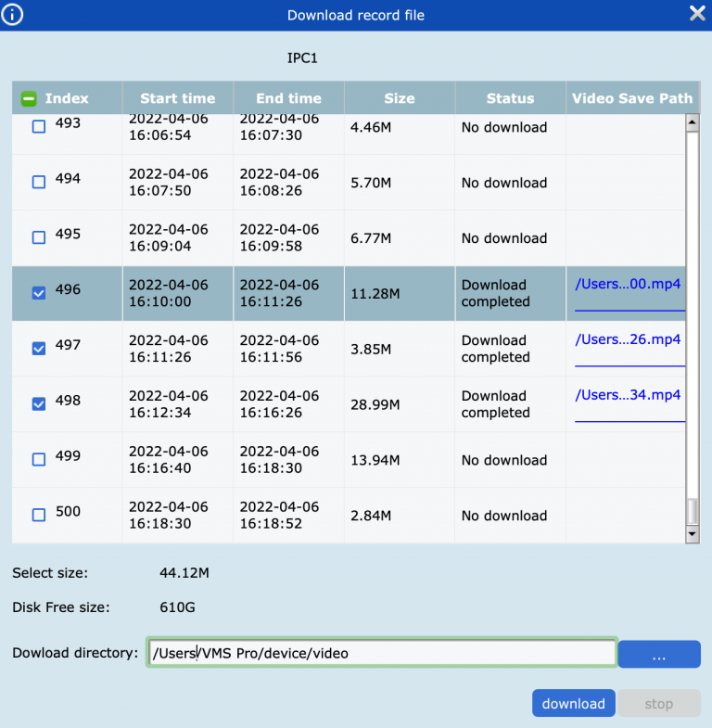Image resolution: width=712 pixels, height=728 pixels.
Task: Browse for directory with the ... button
Action: 658,655
